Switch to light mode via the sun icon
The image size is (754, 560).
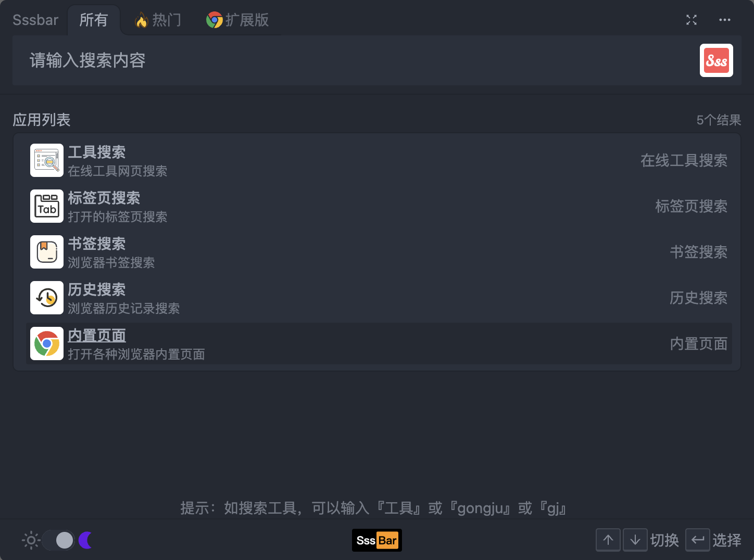[x=30, y=540]
